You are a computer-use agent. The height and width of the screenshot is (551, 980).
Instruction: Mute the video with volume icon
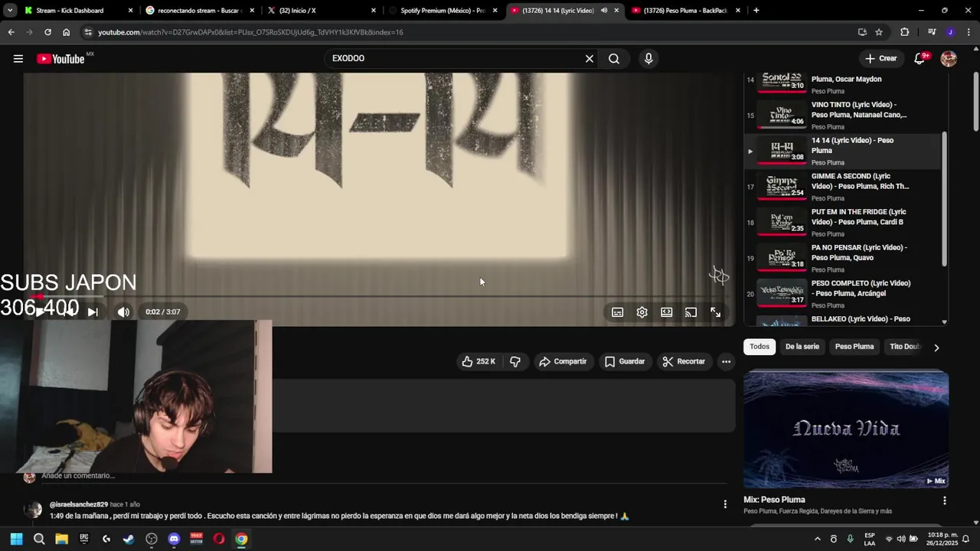(x=123, y=312)
